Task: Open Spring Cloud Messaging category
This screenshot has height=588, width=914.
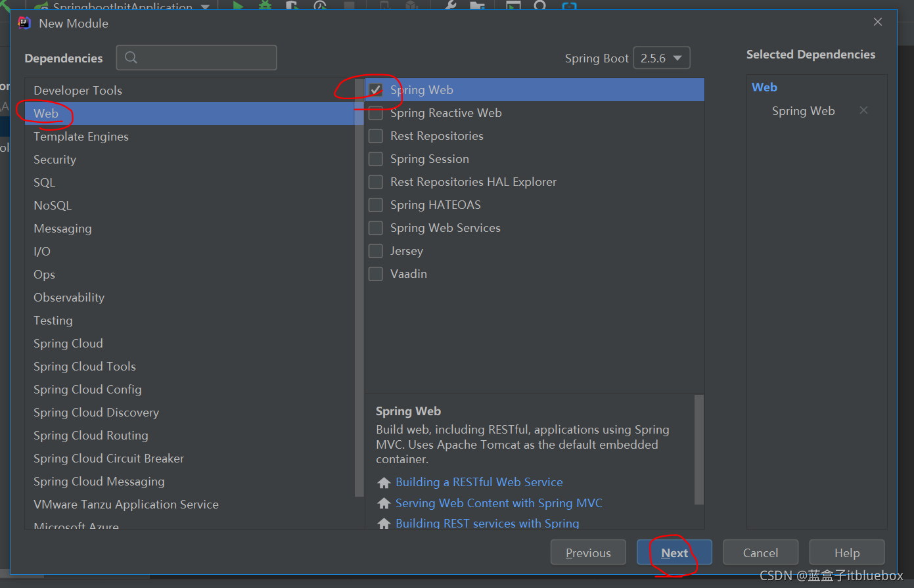Action: tap(189, 481)
